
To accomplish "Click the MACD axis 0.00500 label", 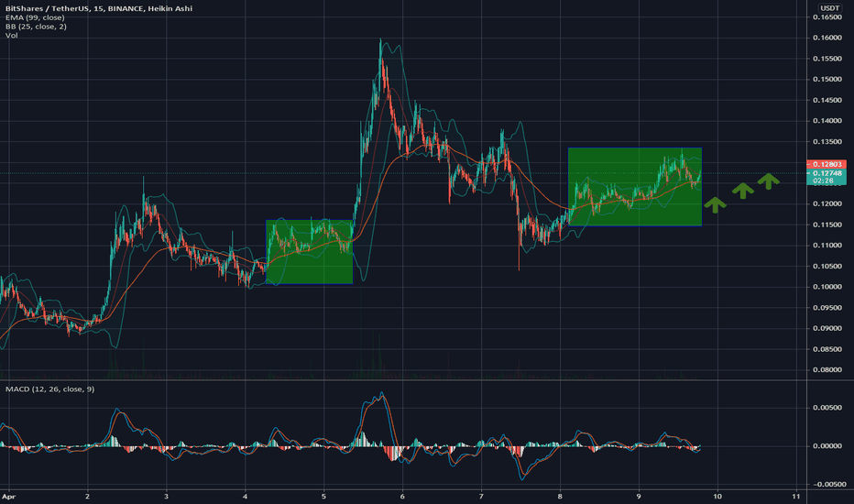I will click(x=827, y=408).
